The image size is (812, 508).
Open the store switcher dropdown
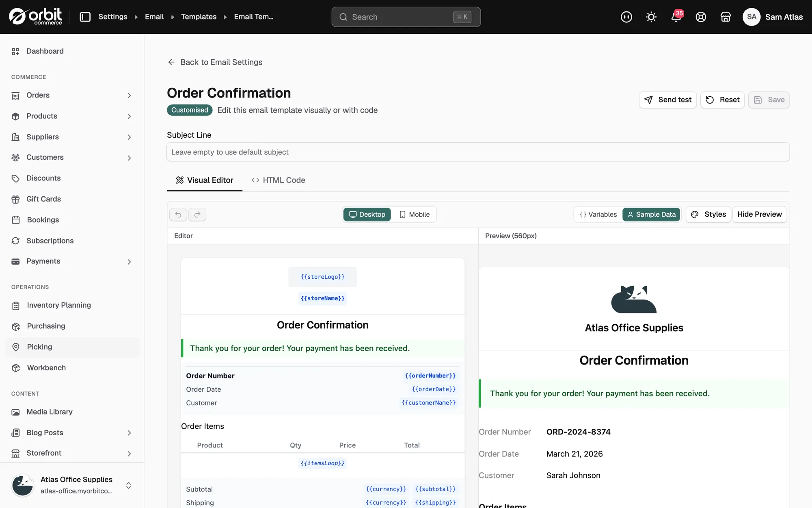click(x=128, y=485)
